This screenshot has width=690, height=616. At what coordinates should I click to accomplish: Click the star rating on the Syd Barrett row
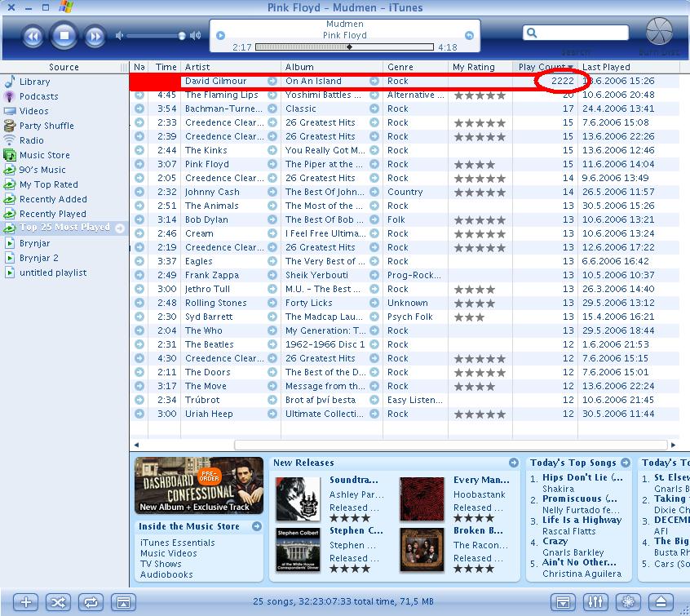tap(469, 317)
